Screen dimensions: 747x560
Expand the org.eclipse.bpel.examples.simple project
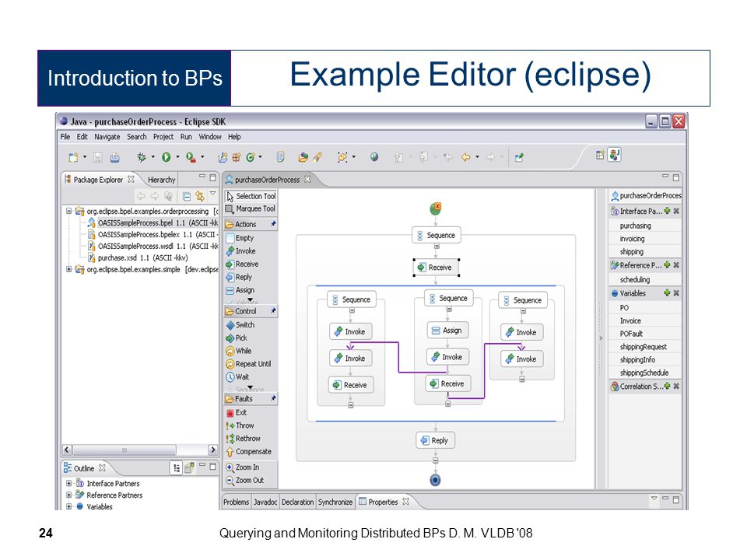click(x=68, y=269)
